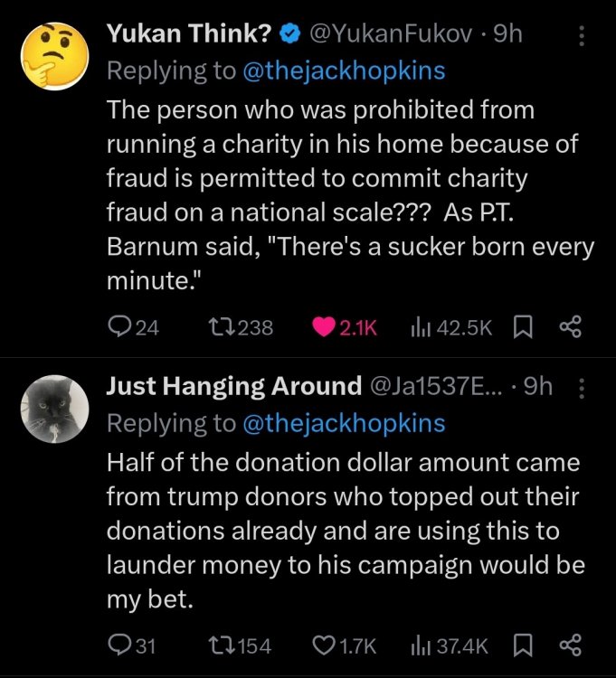The width and height of the screenshot is (616, 678).
Task: Unlike Yukan Think's tweet with pink heart
Action: [324, 327]
